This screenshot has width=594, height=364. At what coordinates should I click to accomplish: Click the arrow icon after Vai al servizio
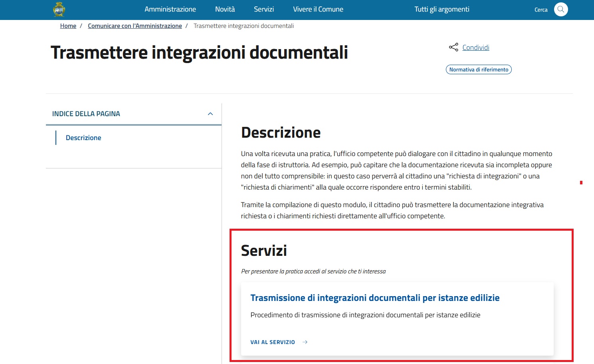click(305, 342)
